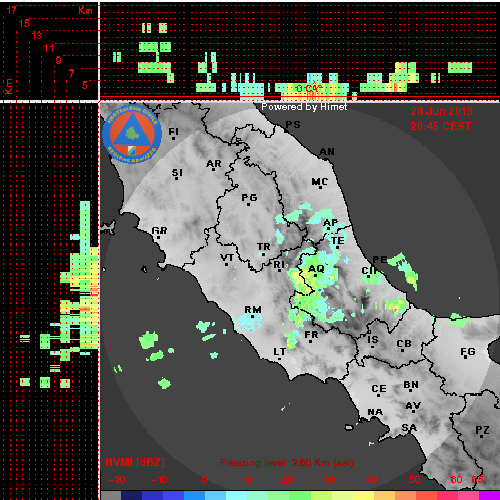The width and height of the screenshot is (500, 500).
Task: Click the 11 km altitude label
Action: 49,48
